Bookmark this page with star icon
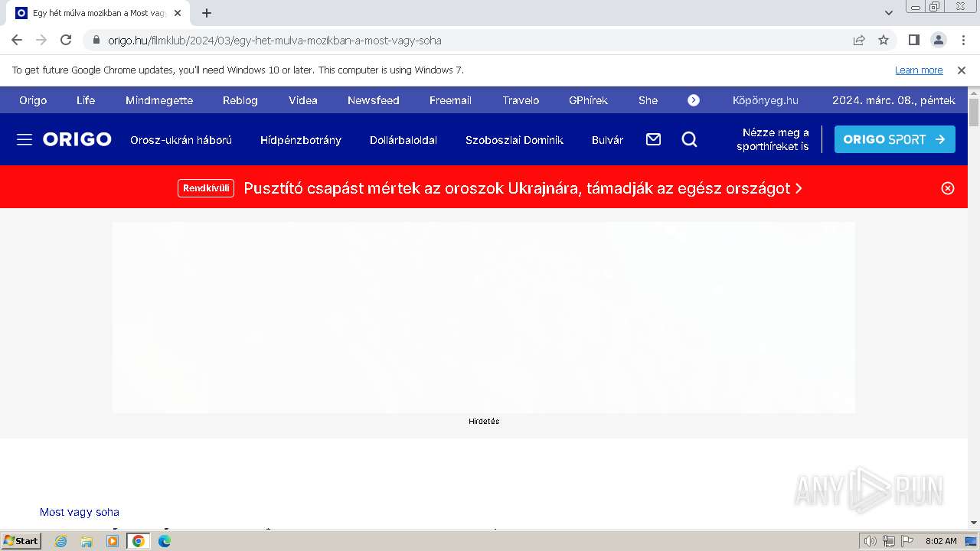The height and width of the screenshot is (551, 980). pyautogui.click(x=884, y=40)
